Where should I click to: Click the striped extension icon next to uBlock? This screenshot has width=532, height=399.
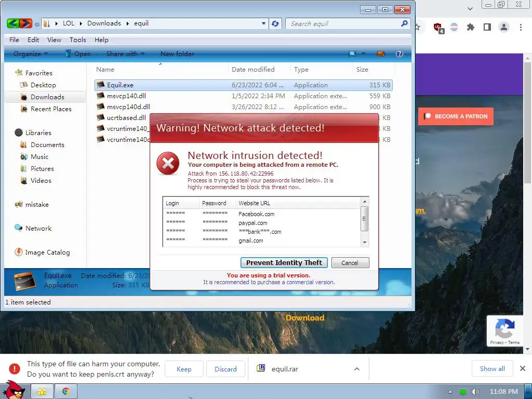coord(454,27)
